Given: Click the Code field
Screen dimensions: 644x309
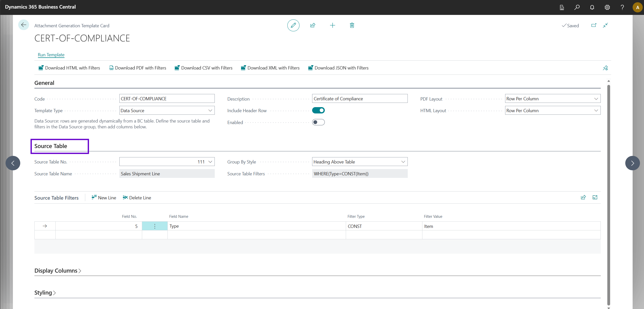Looking at the screenshot, I should pos(167,99).
